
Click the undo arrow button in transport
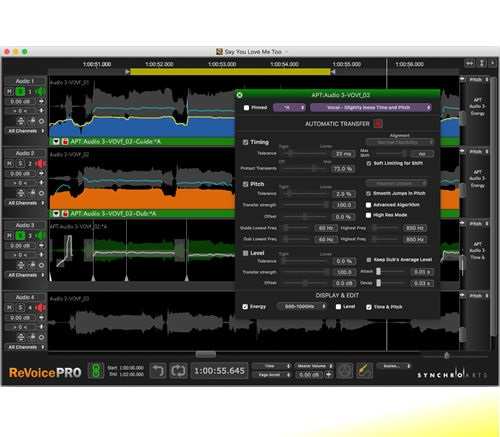[x=157, y=371]
